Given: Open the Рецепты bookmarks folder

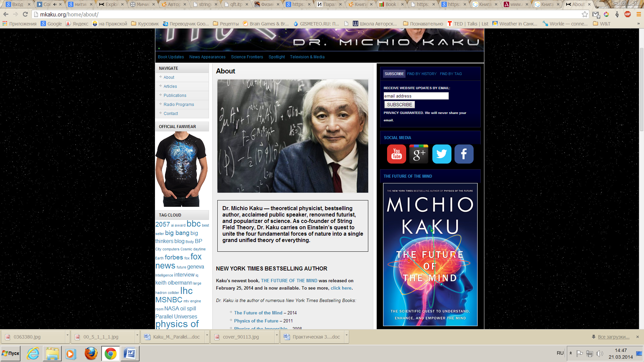Looking at the screenshot, I should [226, 24].
